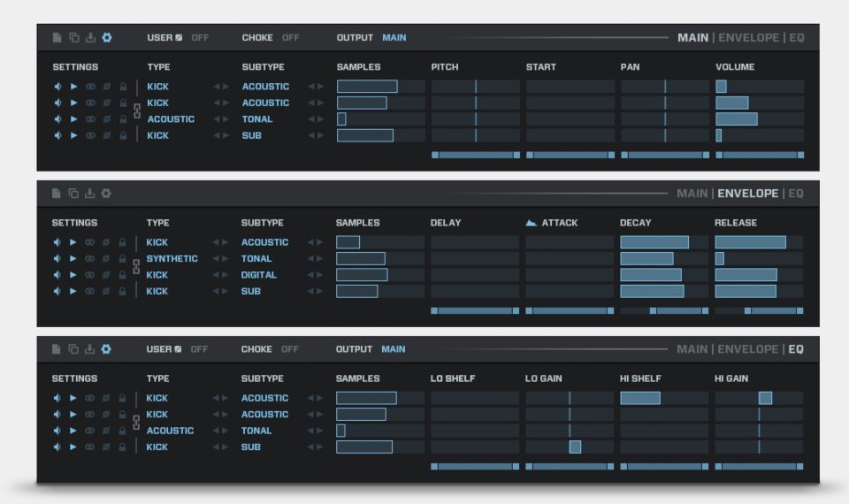Click the chain link icon between layers in Envelope panel
This screenshot has width=849, height=504.
(137, 266)
